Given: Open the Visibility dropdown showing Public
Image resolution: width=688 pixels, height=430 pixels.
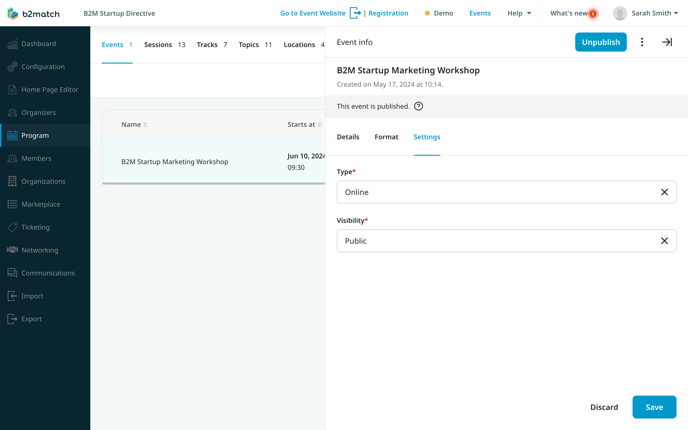Looking at the screenshot, I should coord(506,241).
